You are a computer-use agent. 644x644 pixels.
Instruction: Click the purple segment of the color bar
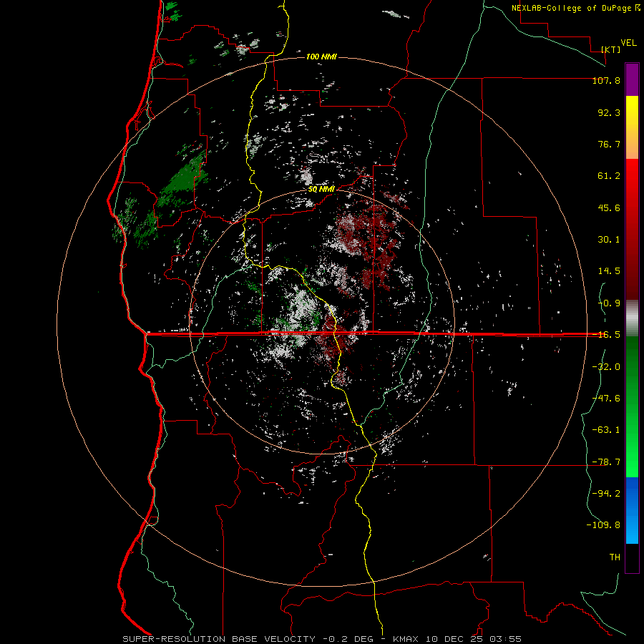pos(632,79)
